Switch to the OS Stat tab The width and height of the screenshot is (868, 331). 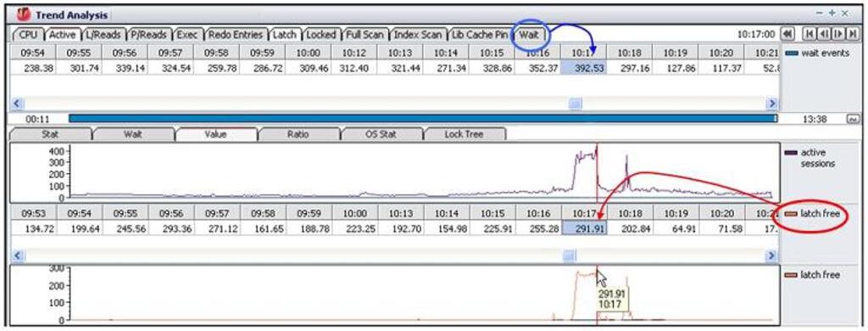click(381, 134)
